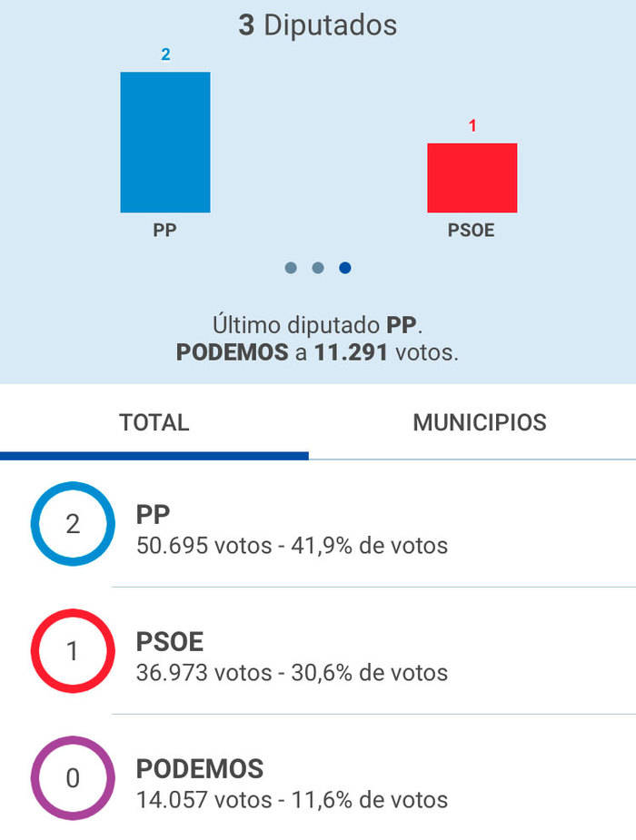Tap the '3 Diputados' heading
Viewport: 636px width, 840px height.
pyautogui.click(x=318, y=25)
